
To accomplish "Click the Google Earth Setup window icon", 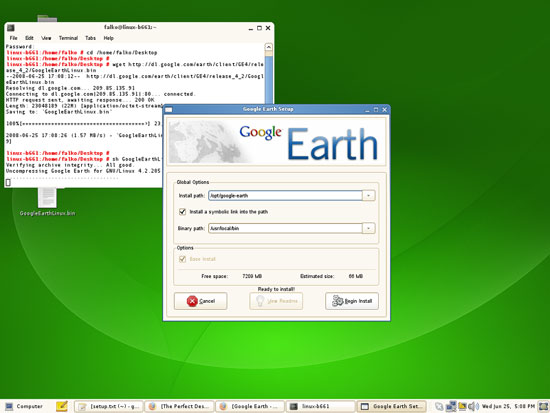I will pyautogui.click(x=169, y=109).
